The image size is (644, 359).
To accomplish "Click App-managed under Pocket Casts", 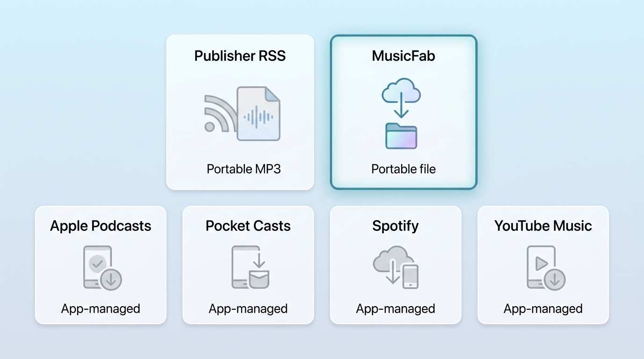I will 248,309.
